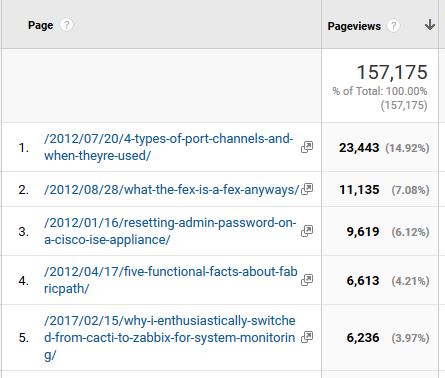The width and height of the screenshot is (445, 378).
Task: Select the 6,236 pageviews cell
Action: click(380, 338)
